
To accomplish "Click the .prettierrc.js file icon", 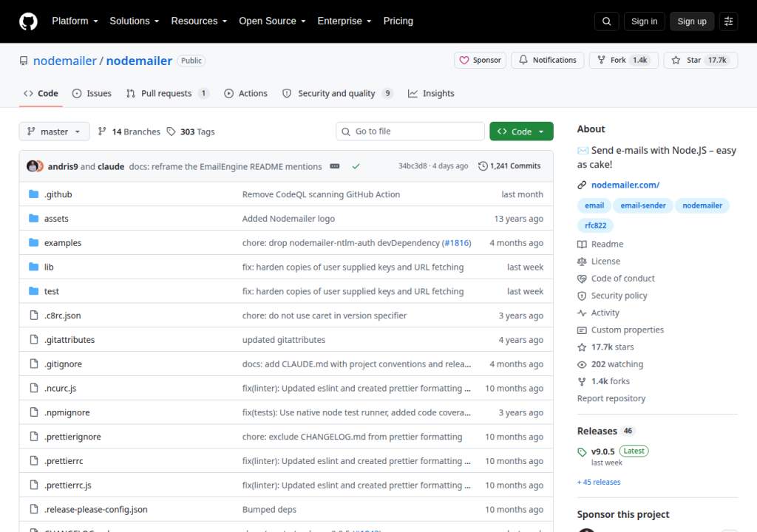I will pos(34,485).
